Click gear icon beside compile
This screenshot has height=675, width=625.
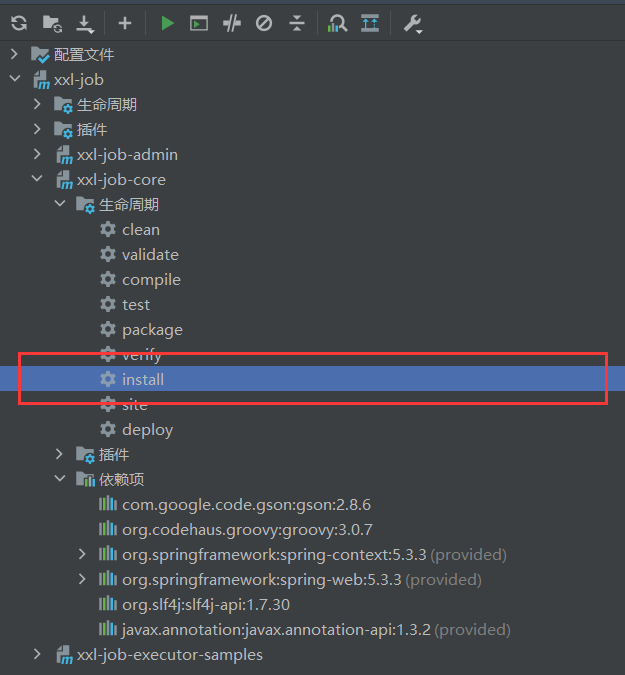point(108,279)
